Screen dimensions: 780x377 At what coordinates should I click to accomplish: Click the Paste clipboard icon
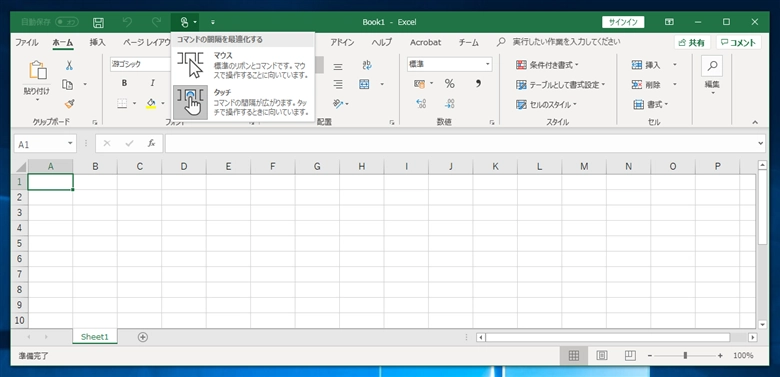(x=38, y=71)
